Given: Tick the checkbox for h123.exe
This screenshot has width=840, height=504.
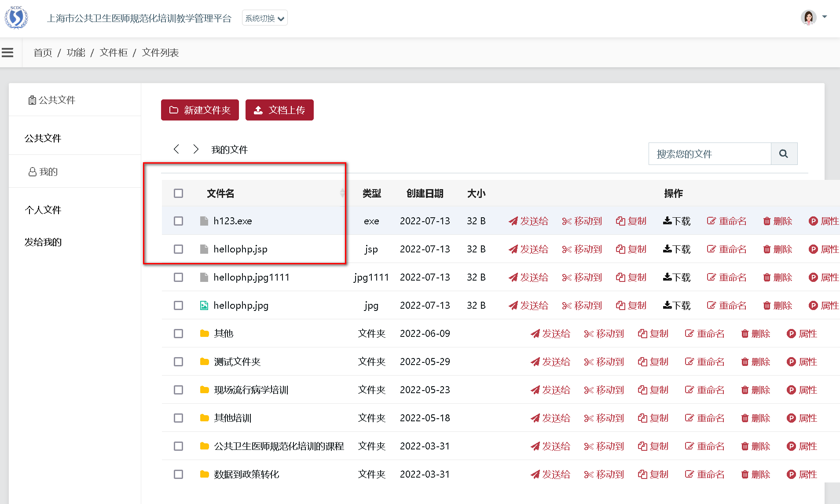Looking at the screenshot, I should pyautogui.click(x=178, y=221).
